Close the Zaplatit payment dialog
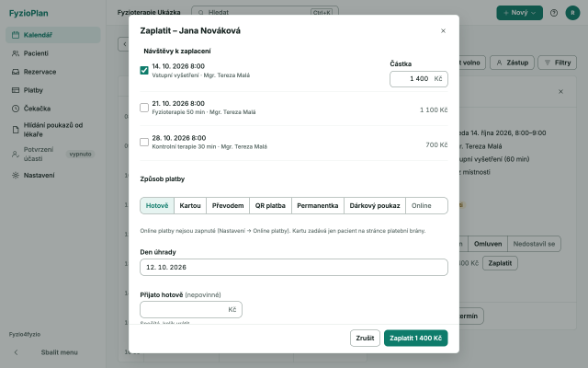The height and width of the screenshot is (368, 588). coord(443,30)
